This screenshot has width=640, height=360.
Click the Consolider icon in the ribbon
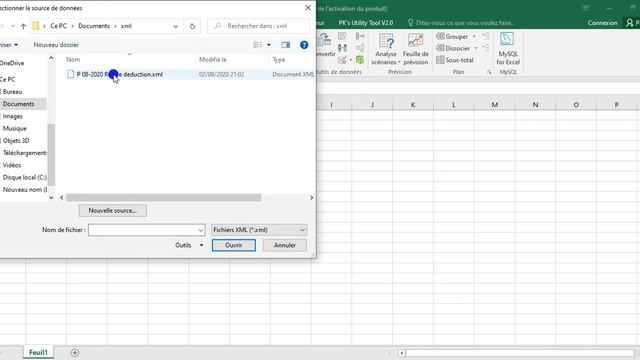[360, 36]
